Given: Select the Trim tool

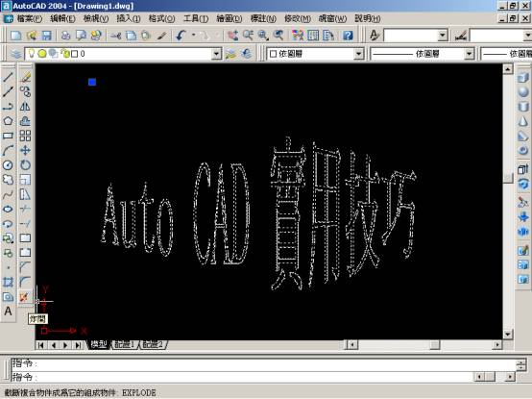Looking at the screenshot, I should coord(25,209).
